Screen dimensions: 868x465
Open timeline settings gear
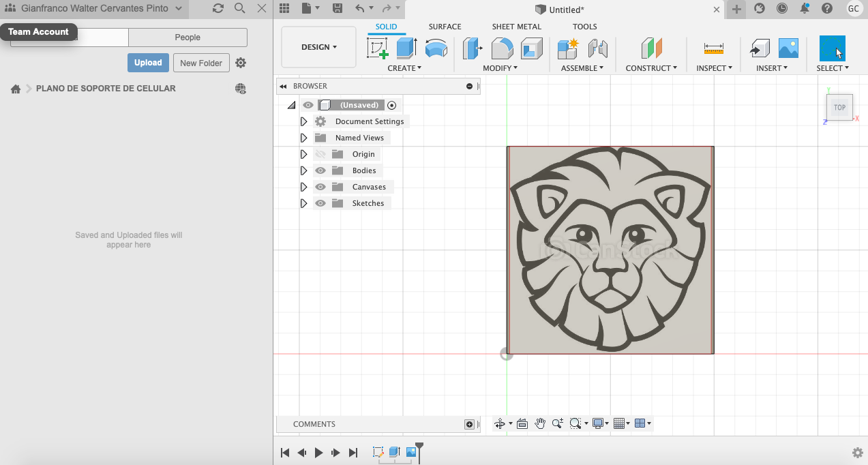(858, 453)
